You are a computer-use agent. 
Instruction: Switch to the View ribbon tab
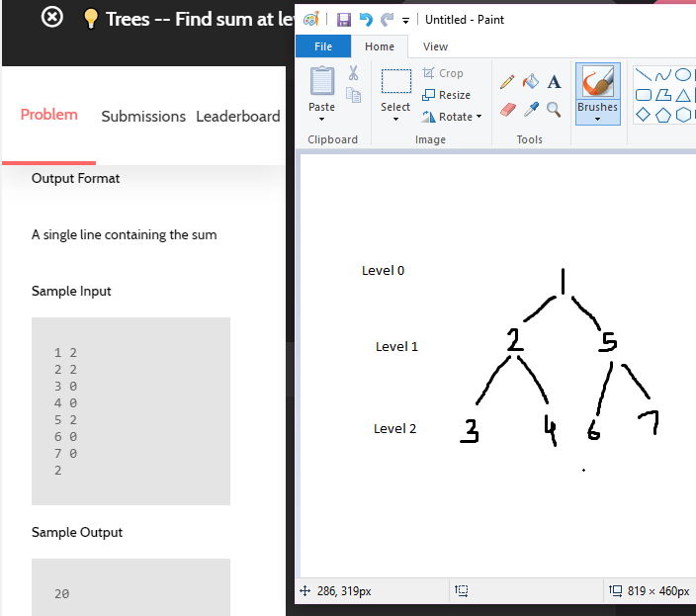[x=435, y=46]
